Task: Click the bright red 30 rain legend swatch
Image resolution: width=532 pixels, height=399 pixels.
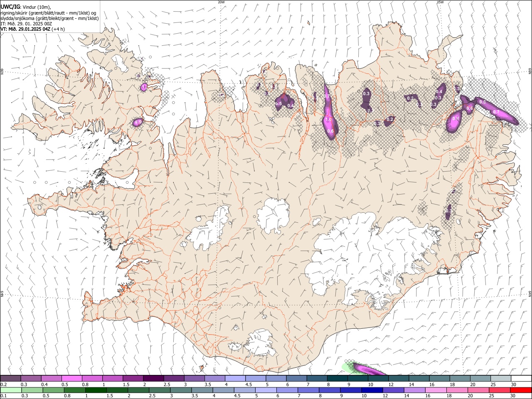Action: click(520, 390)
